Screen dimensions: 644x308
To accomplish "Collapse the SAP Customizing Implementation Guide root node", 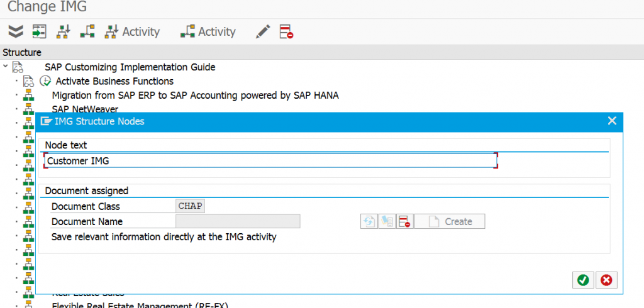I will point(5,67).
